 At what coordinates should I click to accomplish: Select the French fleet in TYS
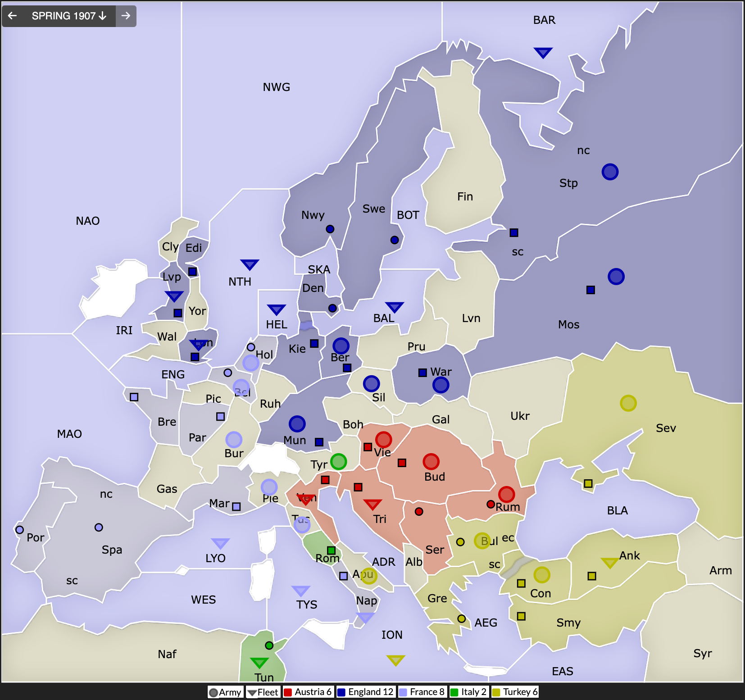[301, 591]
